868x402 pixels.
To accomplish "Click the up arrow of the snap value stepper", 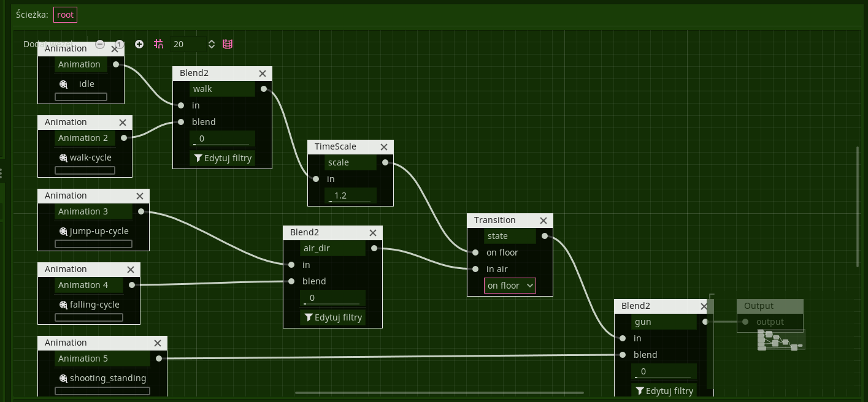I will tap(211, 40).
